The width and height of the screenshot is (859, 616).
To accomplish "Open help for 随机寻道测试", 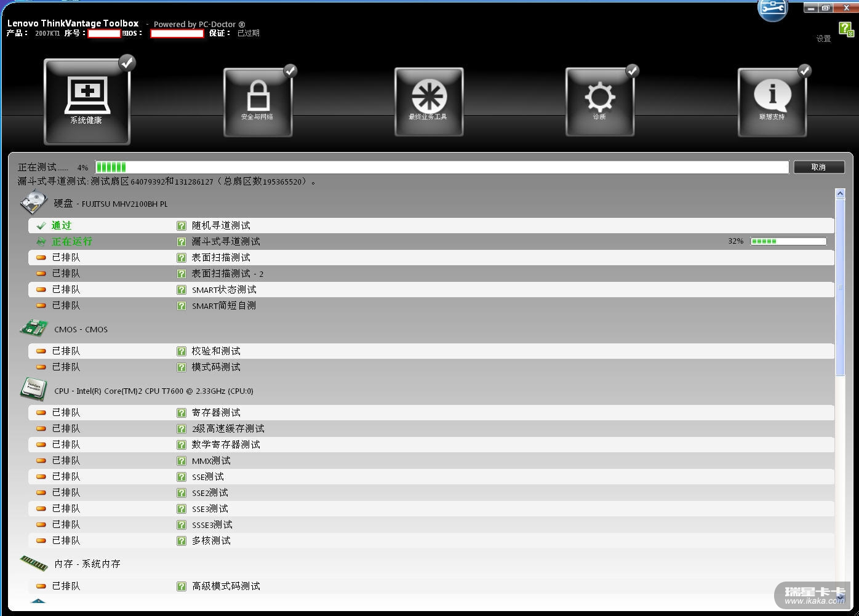I will (182, 226).
